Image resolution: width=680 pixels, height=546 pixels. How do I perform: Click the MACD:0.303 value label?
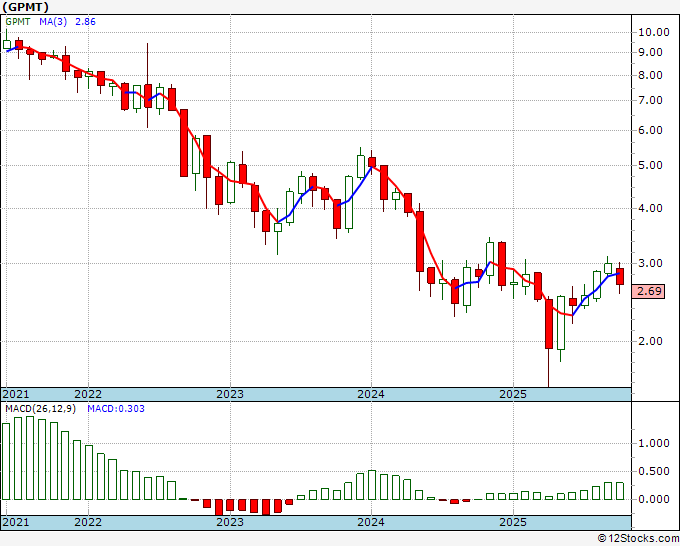point(116,409)
